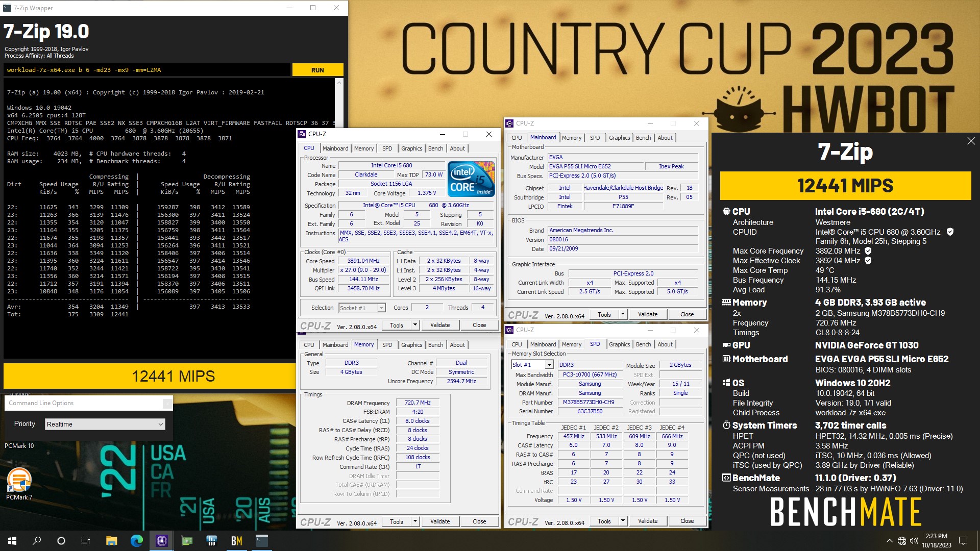The image size is (980, 551).
Task: Select SPD tab in CPU-Z Memory window
Action: pos(387,345)
